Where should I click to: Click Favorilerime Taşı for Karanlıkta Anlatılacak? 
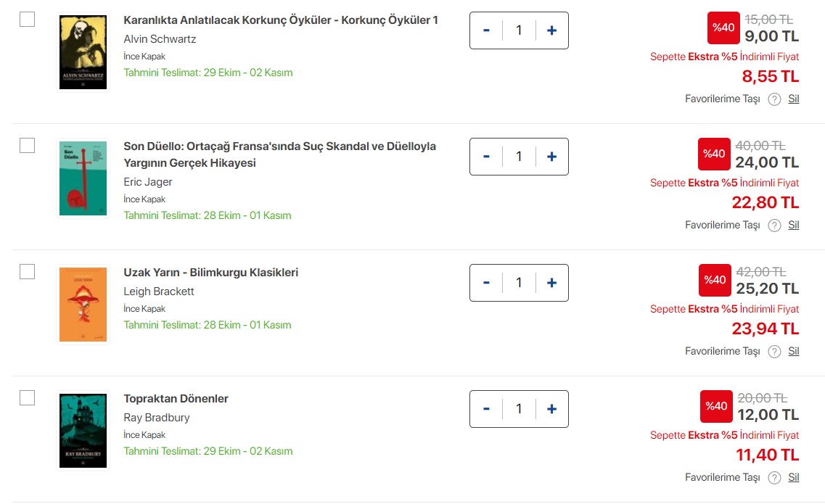point(722,99)
